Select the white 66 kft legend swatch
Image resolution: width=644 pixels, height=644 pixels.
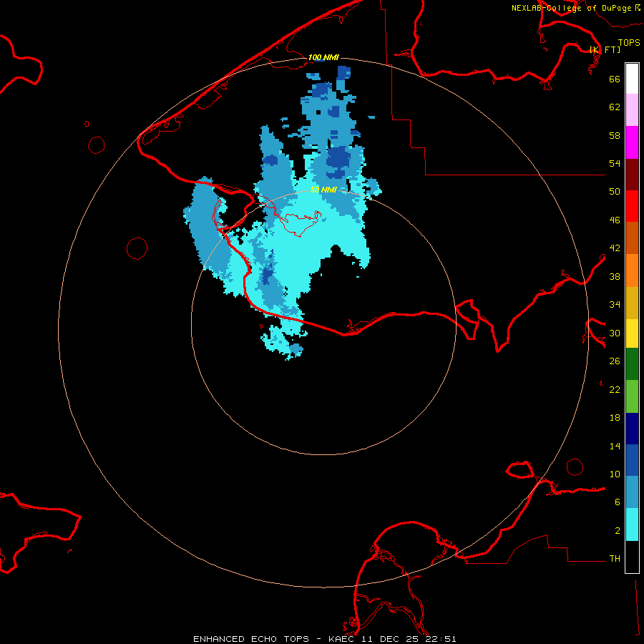point(632,79)
